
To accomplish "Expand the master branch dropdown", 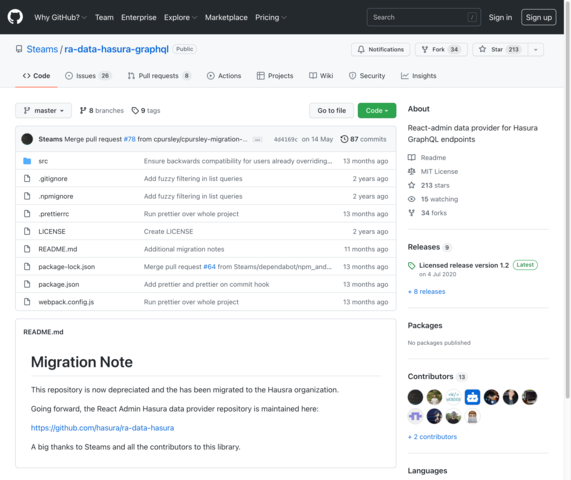I will tap(43, 110).
